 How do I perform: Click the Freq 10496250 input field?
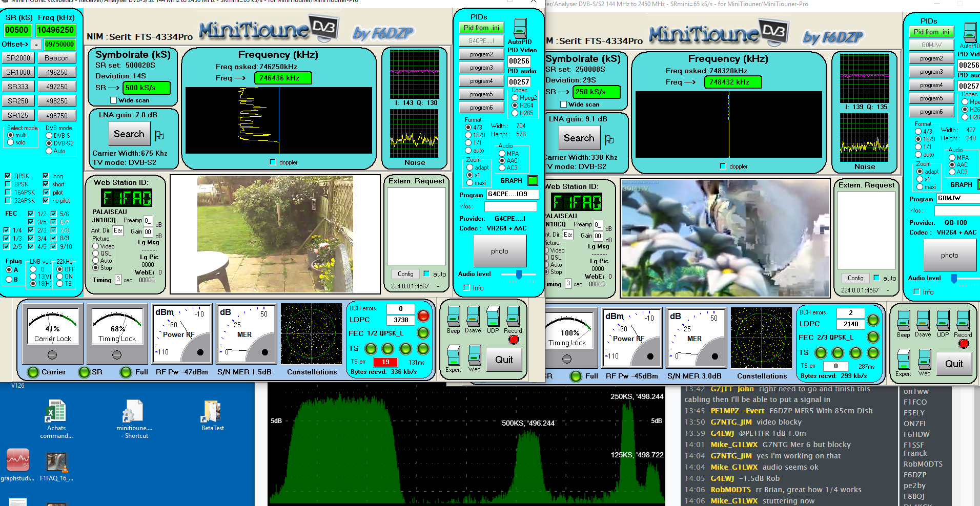point(55,30)
